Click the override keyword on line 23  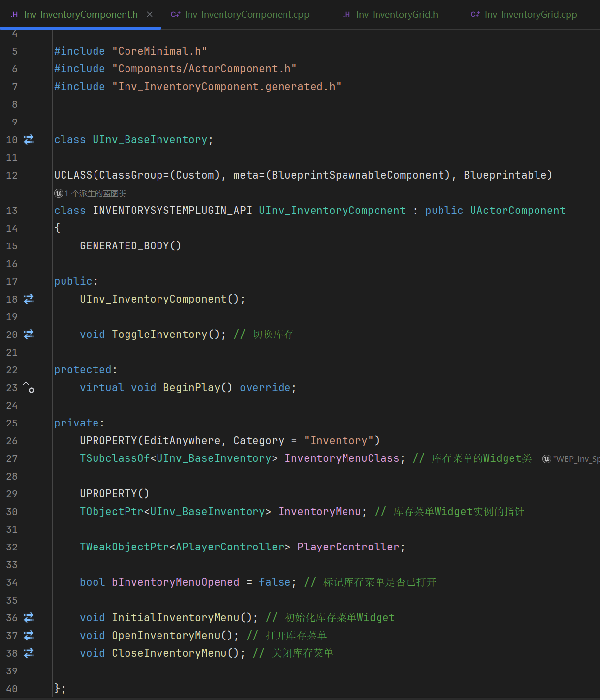coord(265,388)
